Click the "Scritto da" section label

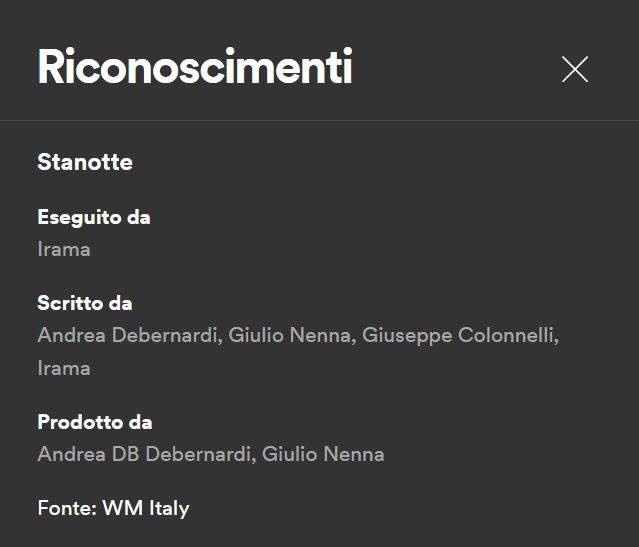click(85, 303)
